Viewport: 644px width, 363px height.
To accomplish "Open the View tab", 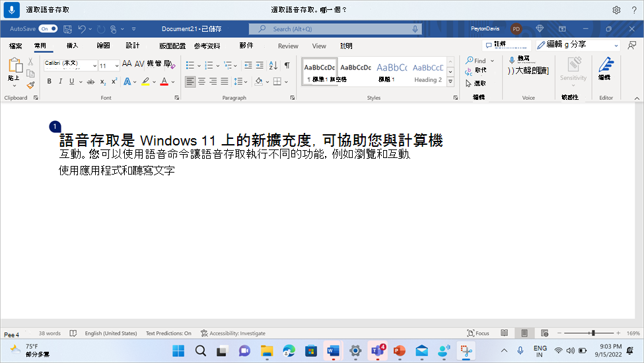I will tap(319, 46).
